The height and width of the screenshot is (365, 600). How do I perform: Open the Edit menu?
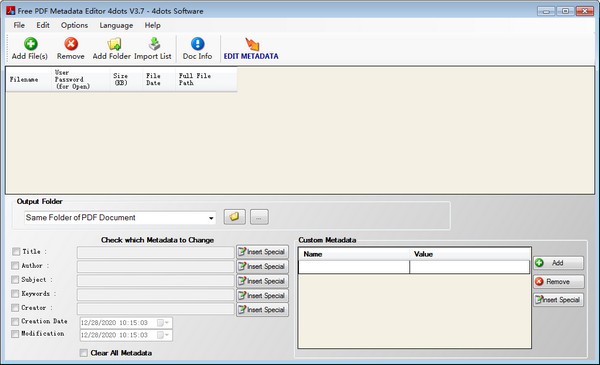[43, 25]
